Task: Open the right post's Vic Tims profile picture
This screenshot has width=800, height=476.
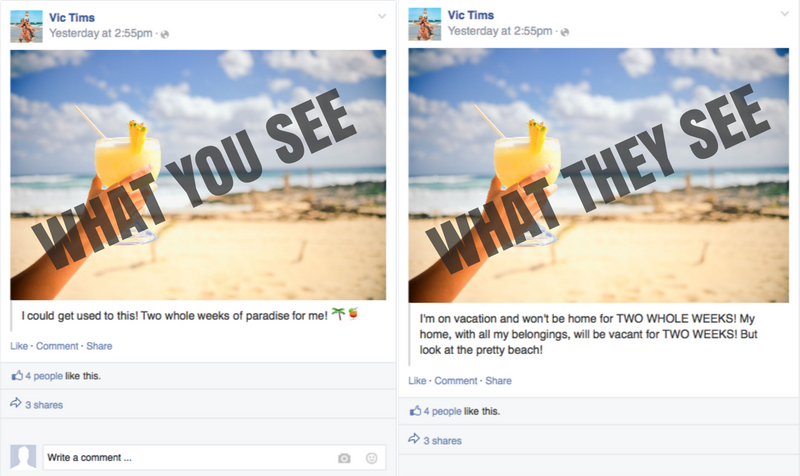Action: click(x=424, y=24)
